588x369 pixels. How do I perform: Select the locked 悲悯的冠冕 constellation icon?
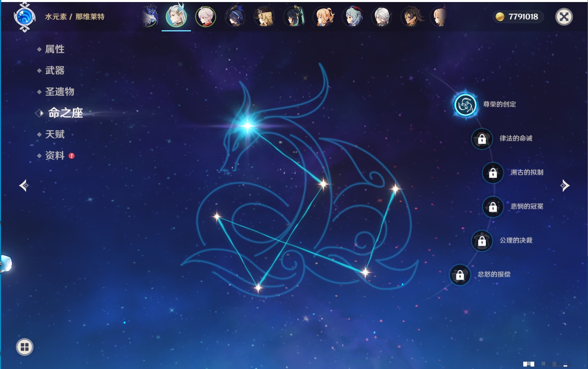tap(493, 207)
